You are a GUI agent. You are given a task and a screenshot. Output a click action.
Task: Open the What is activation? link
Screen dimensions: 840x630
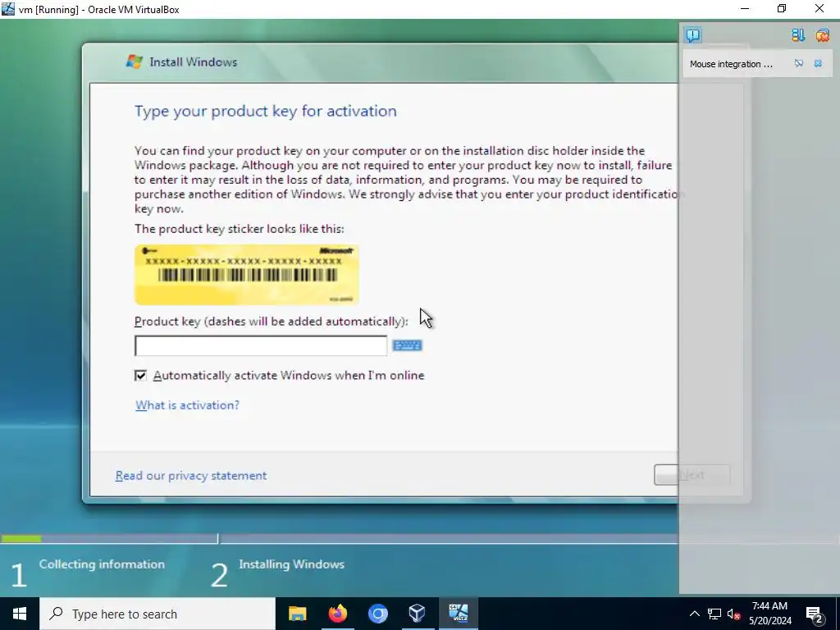pyautogui.click(x=187, y=405)
